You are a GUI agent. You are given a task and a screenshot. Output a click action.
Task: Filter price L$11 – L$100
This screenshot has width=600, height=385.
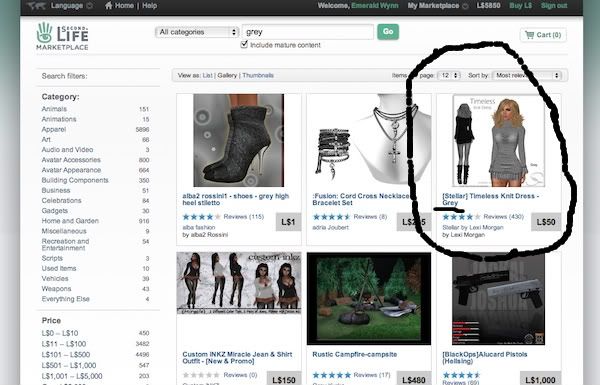tap(64, 344)
